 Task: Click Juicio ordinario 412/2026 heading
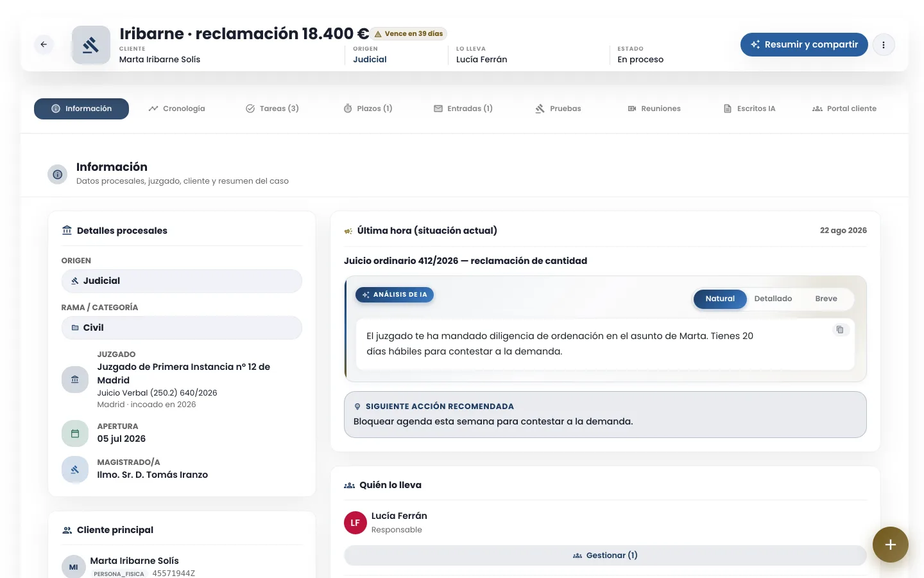[465, 261]
